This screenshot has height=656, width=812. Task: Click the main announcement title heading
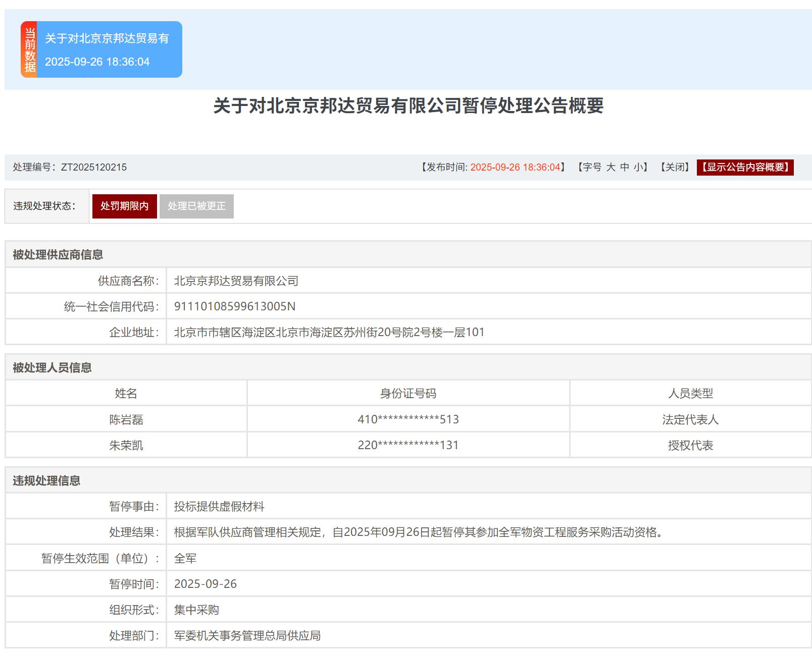pos(408,106)
